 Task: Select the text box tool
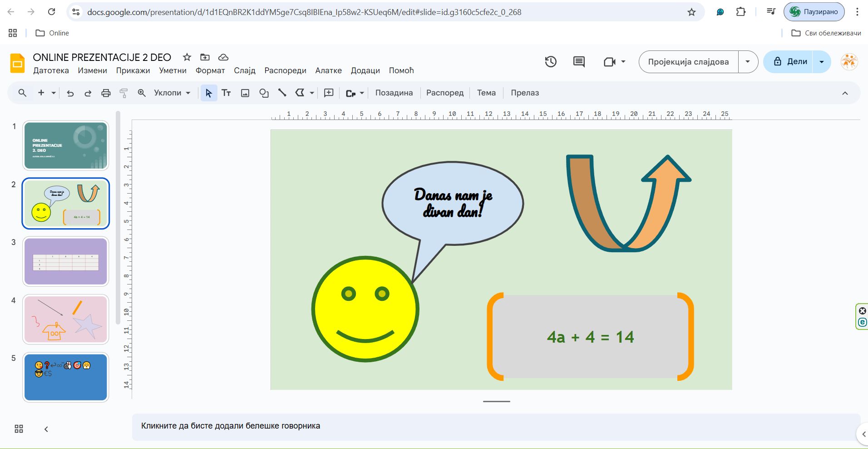pos(226,93)
